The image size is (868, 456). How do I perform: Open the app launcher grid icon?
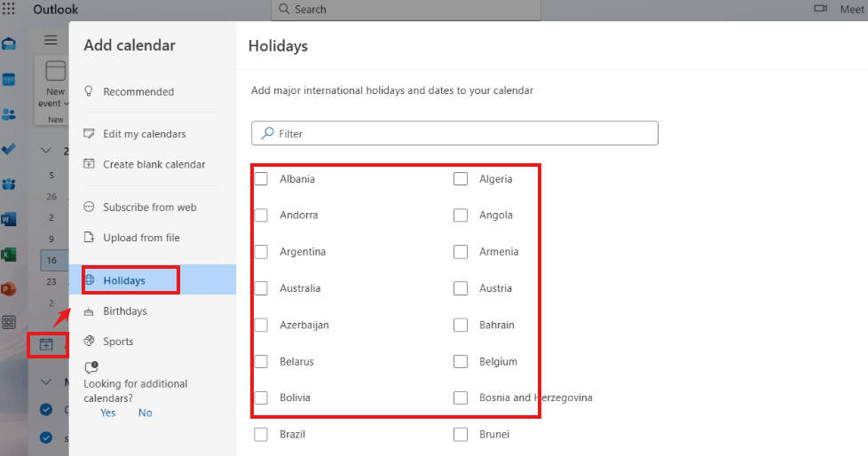[9, 9]
